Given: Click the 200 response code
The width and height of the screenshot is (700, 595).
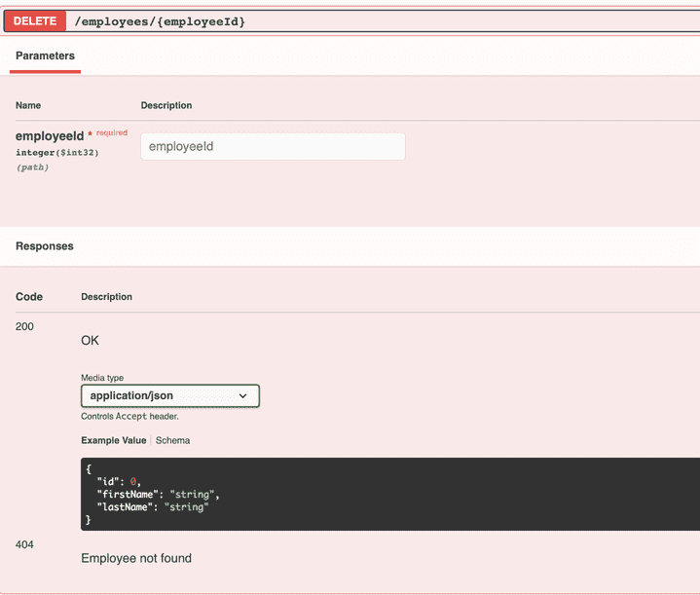Looking at the screenshot, I should [x=25, y=326].
